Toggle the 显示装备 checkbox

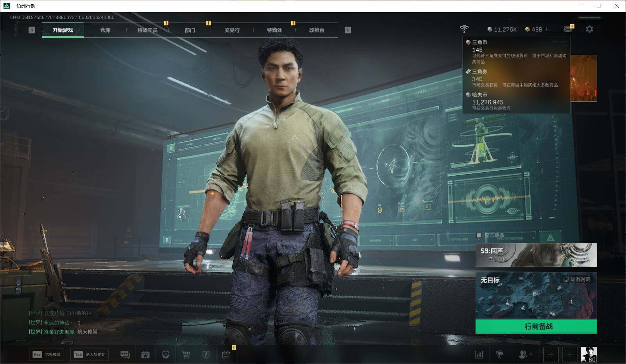click(479, 235)
